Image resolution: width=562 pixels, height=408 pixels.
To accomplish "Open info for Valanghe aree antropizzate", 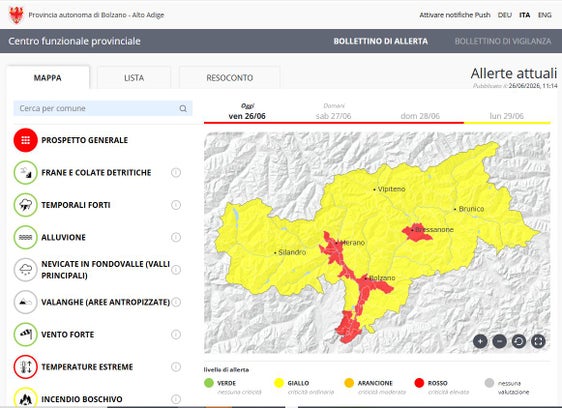I will (x=176, y=302).
